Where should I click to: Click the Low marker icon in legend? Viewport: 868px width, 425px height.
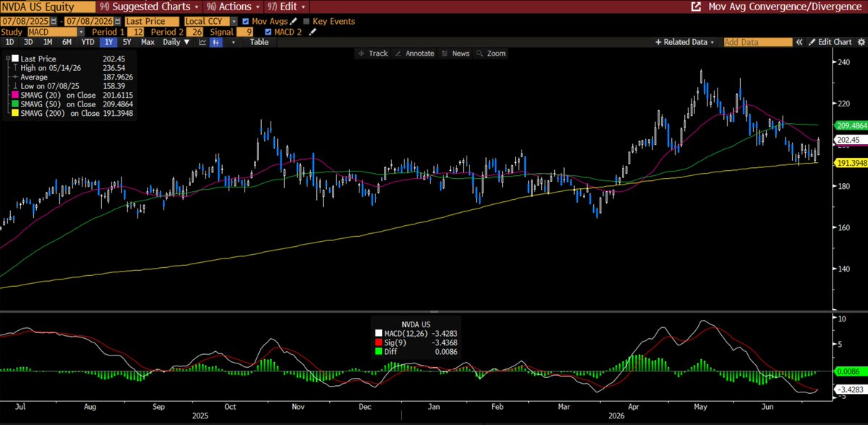[15, 86]
